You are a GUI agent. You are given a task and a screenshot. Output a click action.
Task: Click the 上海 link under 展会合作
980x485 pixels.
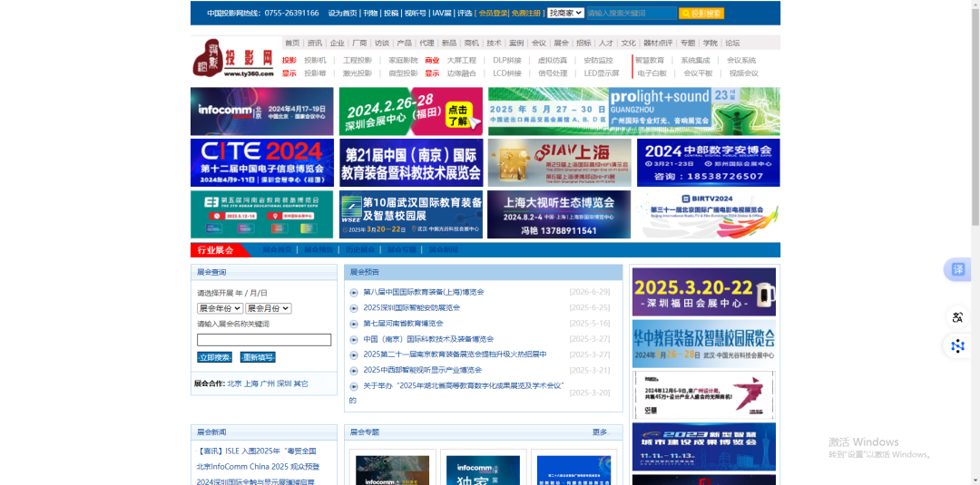point(250,383)
